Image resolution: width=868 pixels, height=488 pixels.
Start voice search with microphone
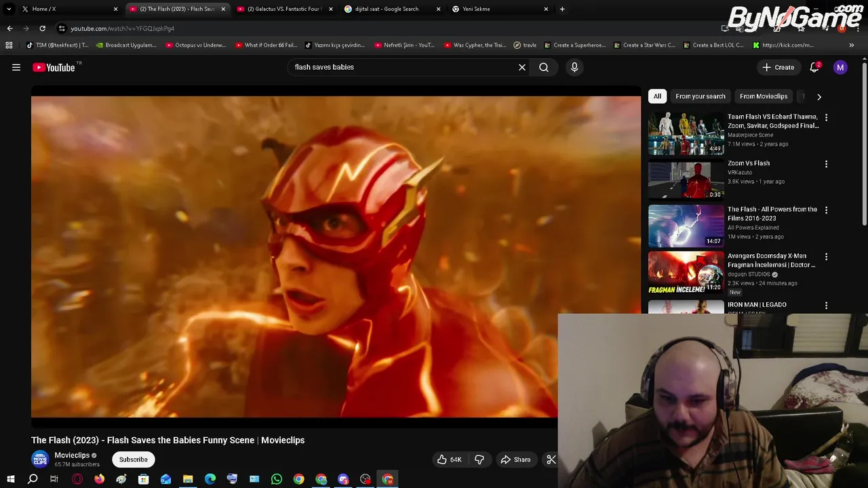[x=574, y=67]
